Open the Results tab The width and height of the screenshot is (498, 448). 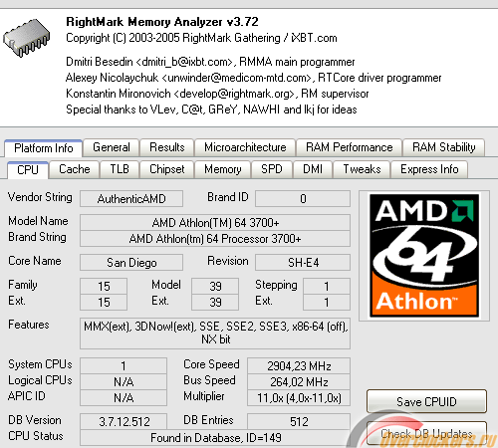[167, 147]
